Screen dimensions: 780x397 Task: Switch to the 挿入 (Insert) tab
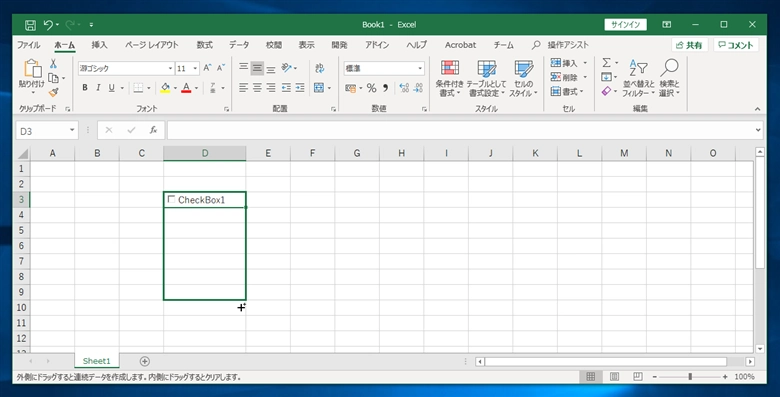pyautogui.click(x=99, y=45)
